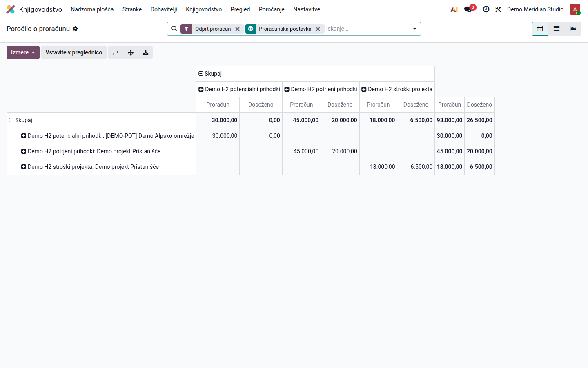Switch to the list view
Image resolution: width=588 pixels, height=368 pixels.
coord(557,29)
